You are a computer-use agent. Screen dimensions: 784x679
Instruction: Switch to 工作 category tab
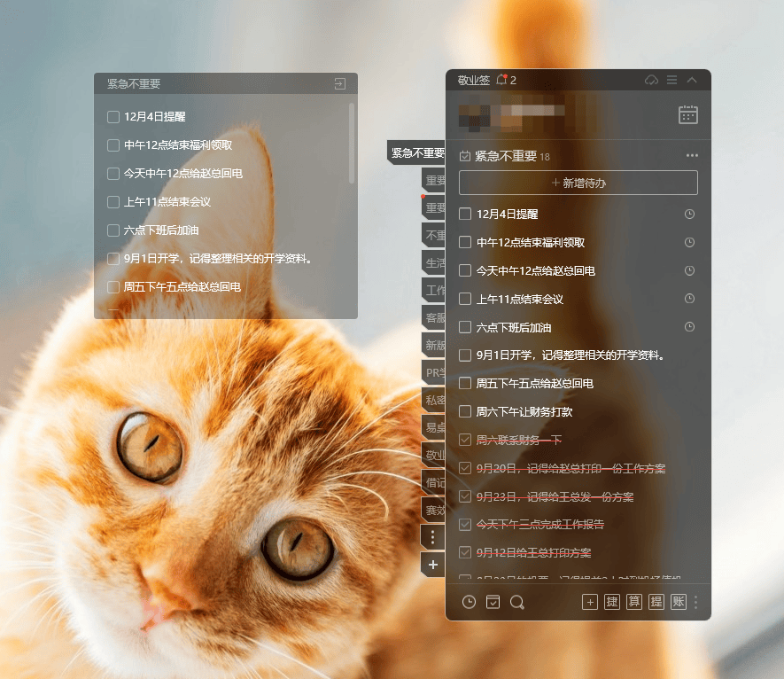(434, 290)
